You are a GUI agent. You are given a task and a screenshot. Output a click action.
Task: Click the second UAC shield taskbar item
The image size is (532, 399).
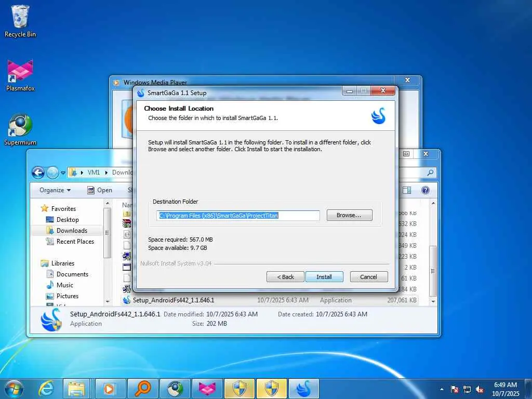(x=271, y=389)
